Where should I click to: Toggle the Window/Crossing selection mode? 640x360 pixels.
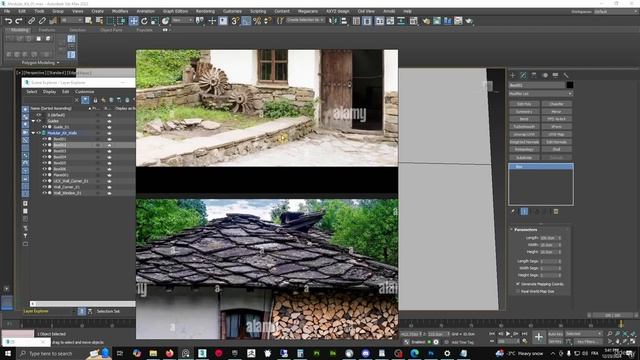click(x=121, y=21)
